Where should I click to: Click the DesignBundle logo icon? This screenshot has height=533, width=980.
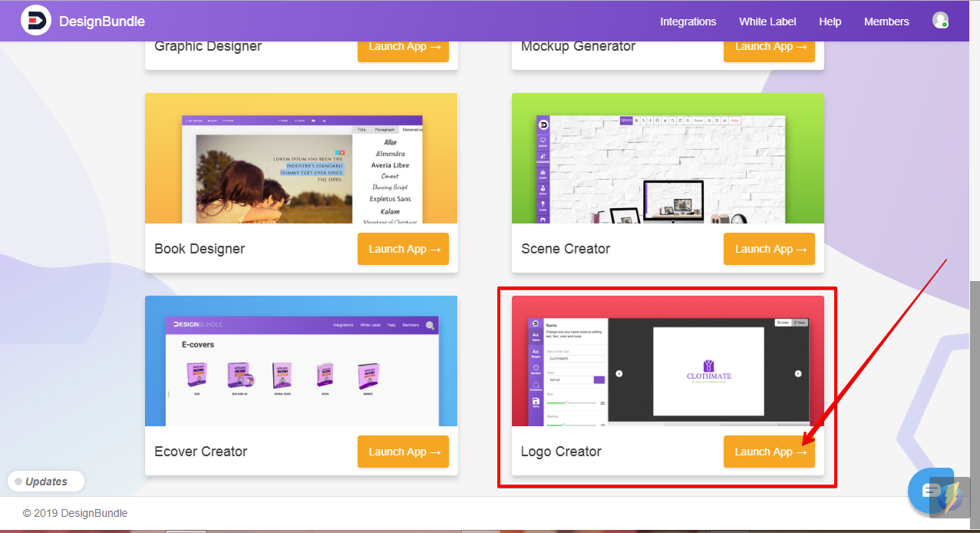coord(35,21)
